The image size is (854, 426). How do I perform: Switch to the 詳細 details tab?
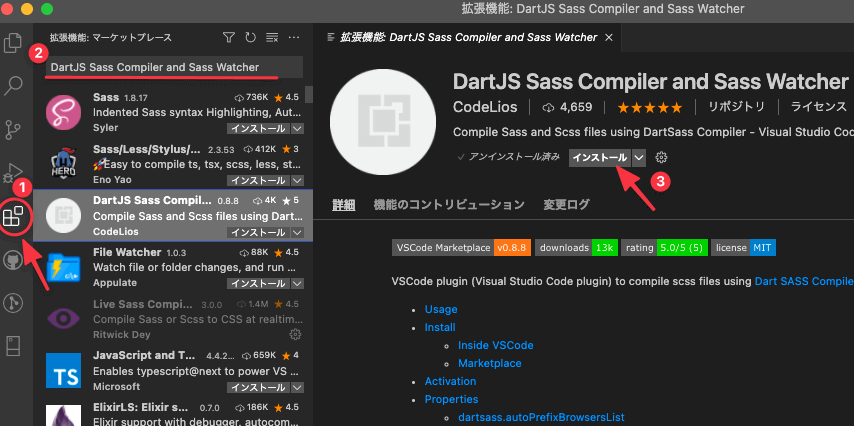tap(344, 205)
